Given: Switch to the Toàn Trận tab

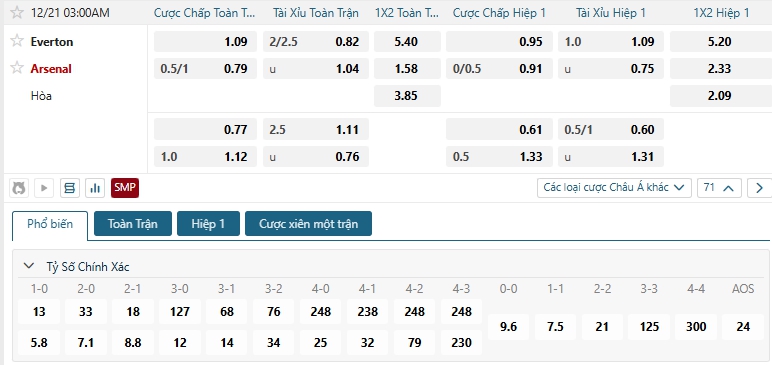Looking at the screenshot, I should coord(132,224).
